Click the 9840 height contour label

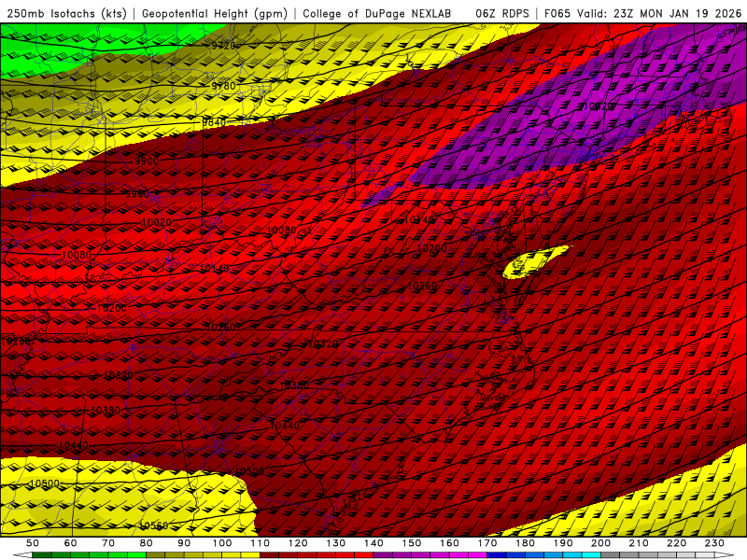(214, 122)
